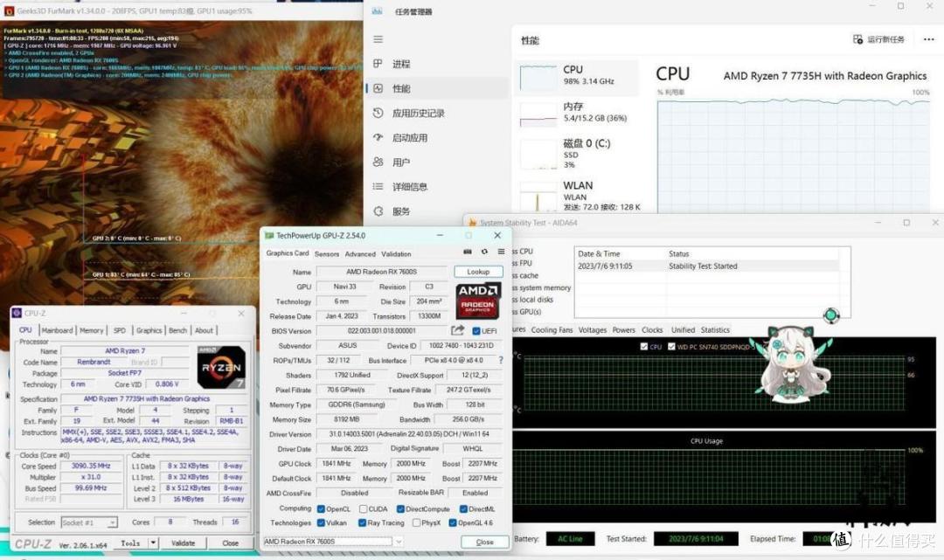Screen dimensions: 944x560
Task: Click the Lookup button in GPU-Z
Action: pos(478,272)
